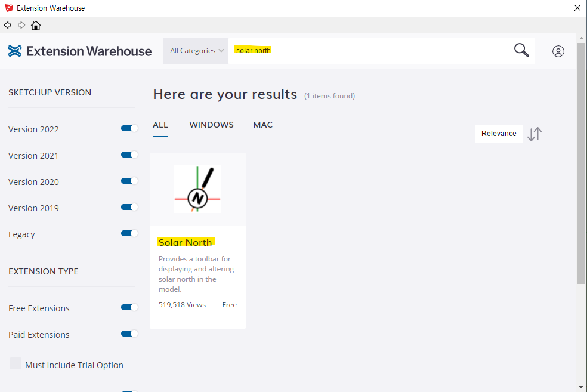Open the Solar North extension title
Screen dimensions: 587x392
point(186,243)
